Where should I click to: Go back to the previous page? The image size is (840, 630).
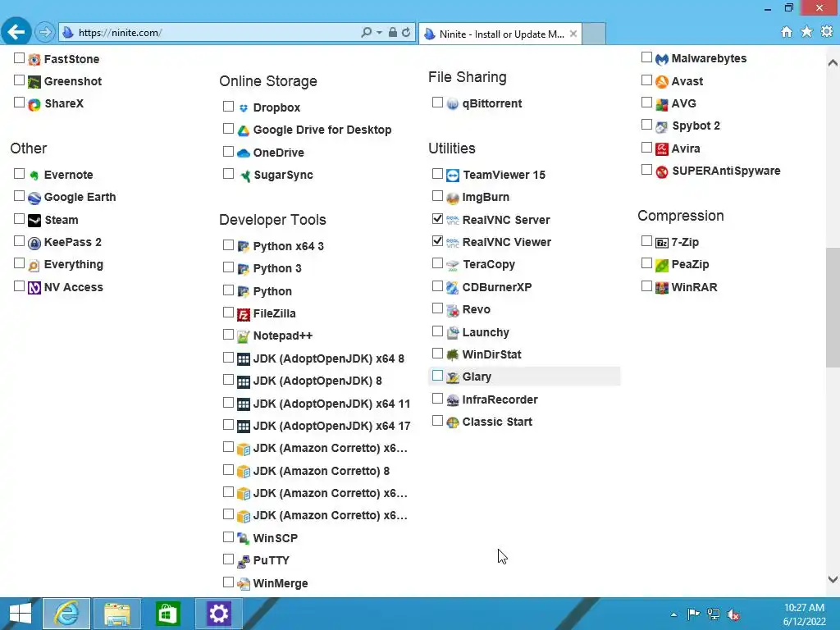[x=16, y=32]
